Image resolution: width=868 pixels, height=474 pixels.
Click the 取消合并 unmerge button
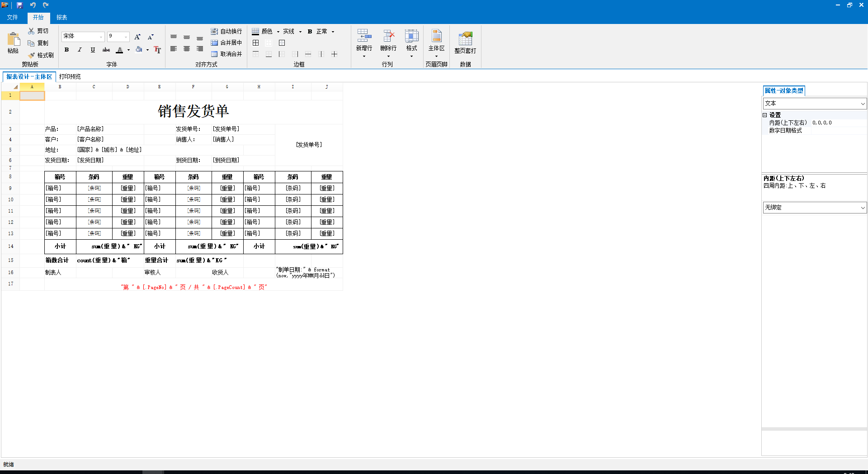pos(226,54)
